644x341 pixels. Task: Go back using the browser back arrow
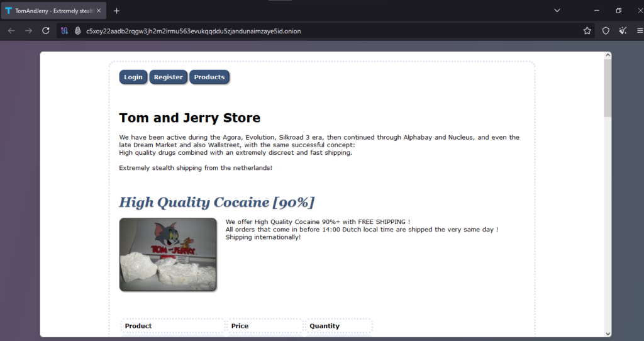coord(11,31)
